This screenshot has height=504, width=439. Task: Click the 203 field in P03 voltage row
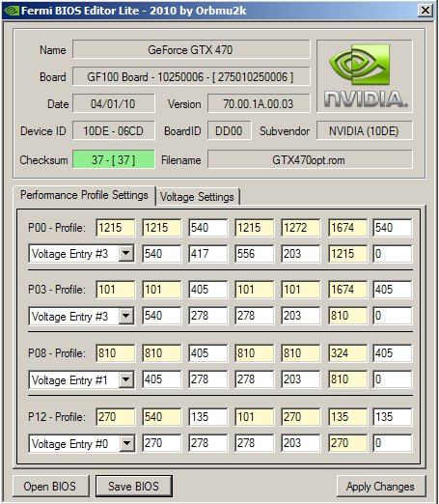coord(301,316)
